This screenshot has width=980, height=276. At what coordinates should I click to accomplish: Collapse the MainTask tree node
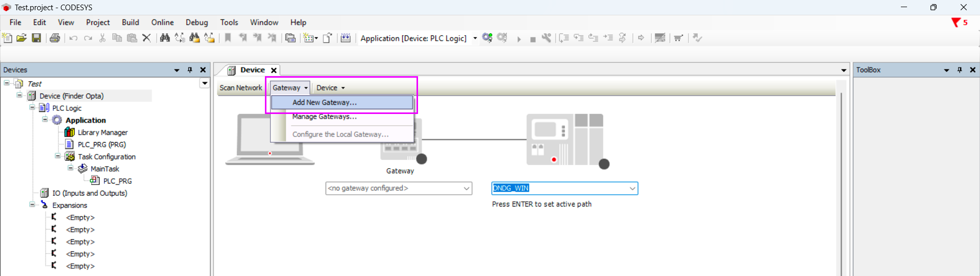(x=70, y=168)
